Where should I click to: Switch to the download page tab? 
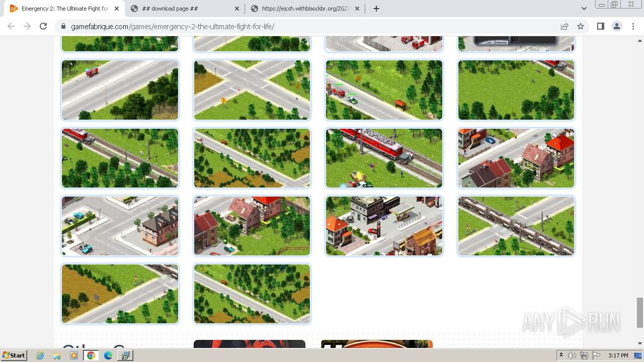[x=185, y=9]
